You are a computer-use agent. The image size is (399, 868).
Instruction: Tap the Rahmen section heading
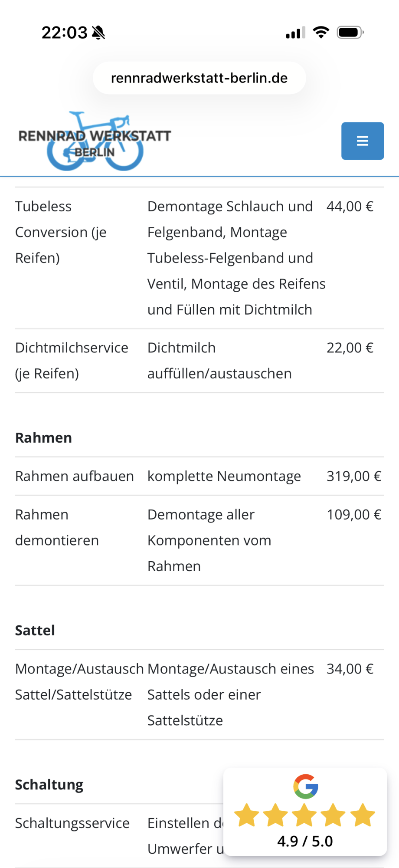(43, 438)
